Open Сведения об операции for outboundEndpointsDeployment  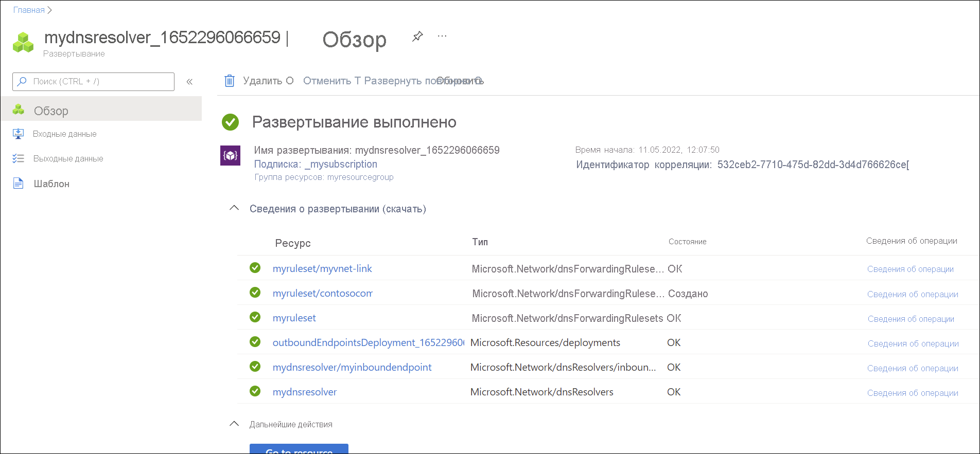tap(913, 343)
